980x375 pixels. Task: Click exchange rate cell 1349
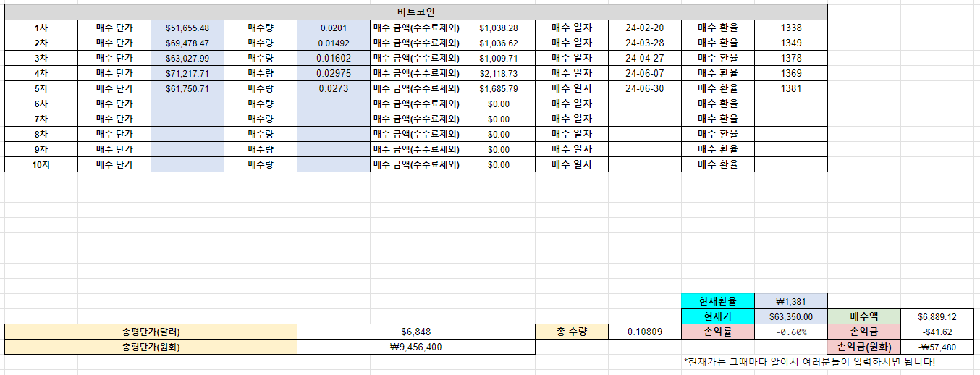point(791,43)
